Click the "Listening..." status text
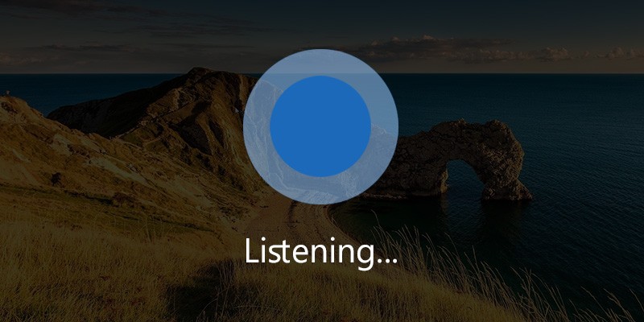This screenshot has width=644, height=322. (320, 253)
